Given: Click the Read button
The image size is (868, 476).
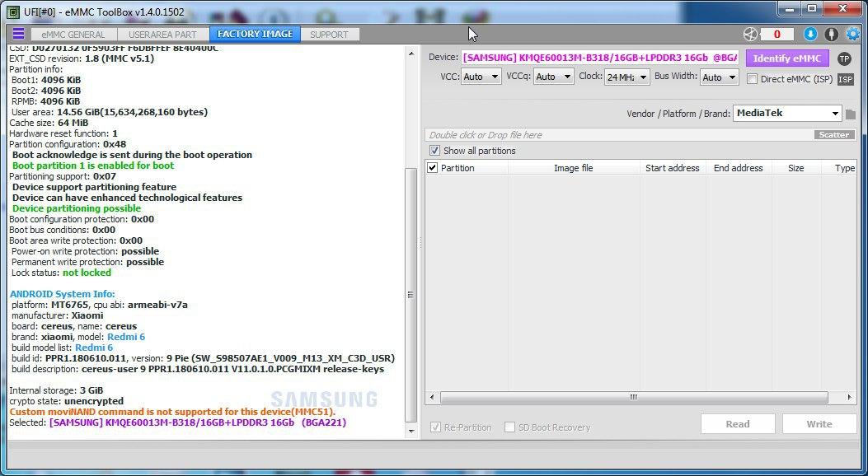Looking at the screenshot, I should tap(738, 424).
